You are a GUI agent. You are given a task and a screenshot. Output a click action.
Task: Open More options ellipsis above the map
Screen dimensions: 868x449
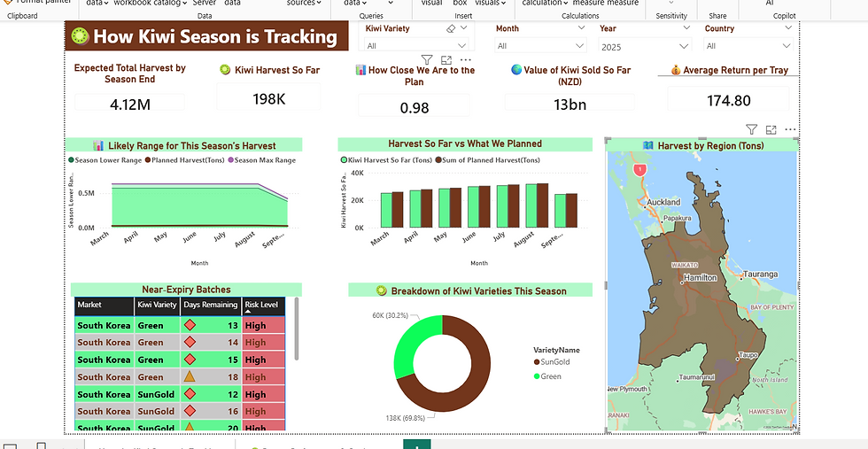click(790, 129)
